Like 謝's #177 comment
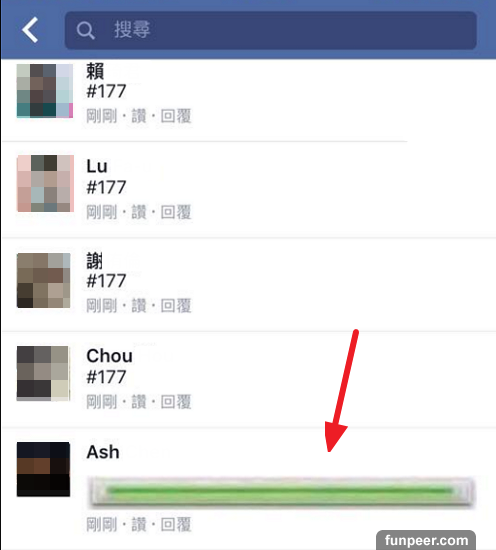 tap(139, 306)
